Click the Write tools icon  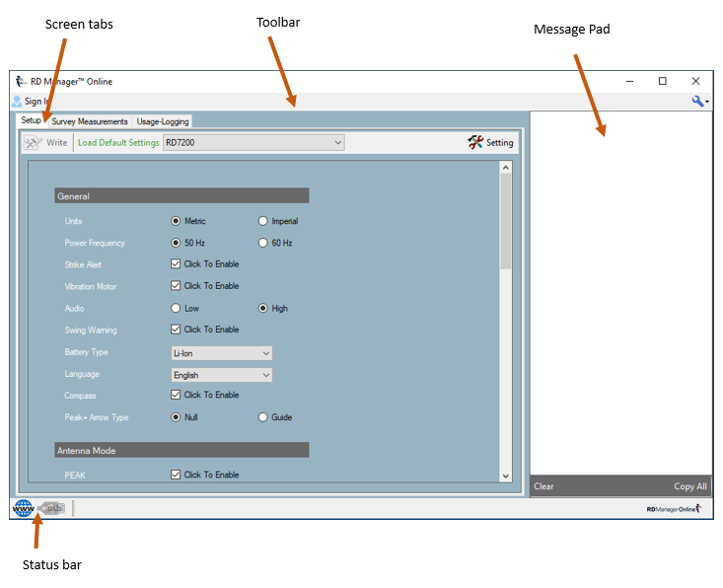34,142
